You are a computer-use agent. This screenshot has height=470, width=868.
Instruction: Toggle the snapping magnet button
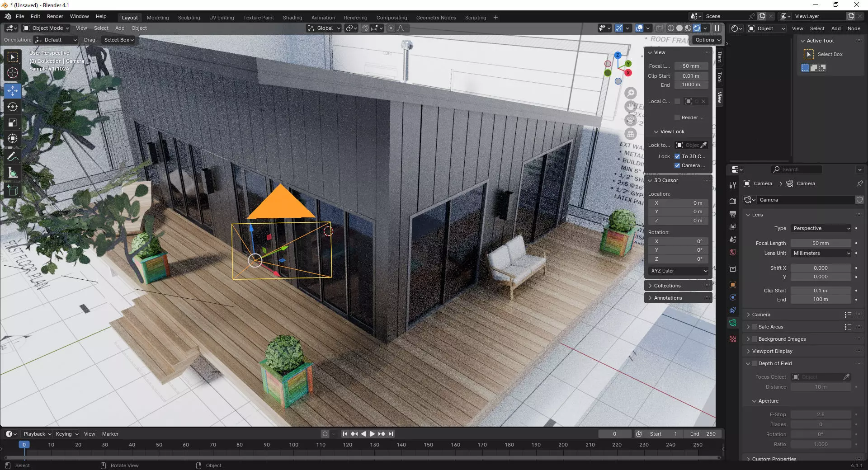[365, 28]
